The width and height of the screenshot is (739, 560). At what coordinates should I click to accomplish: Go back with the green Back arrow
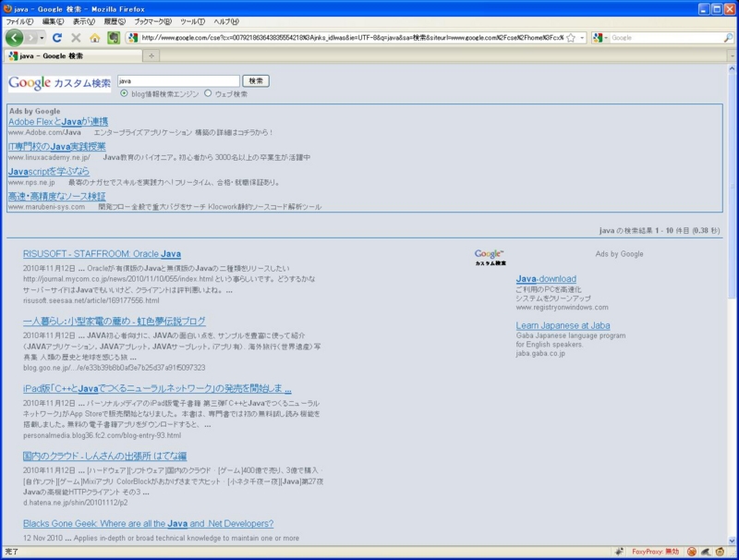14,38
